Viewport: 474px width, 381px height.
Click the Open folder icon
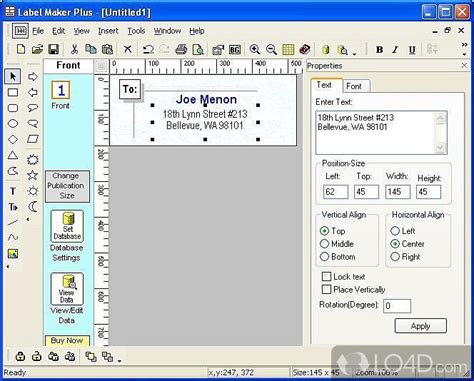tap(37, 49)
